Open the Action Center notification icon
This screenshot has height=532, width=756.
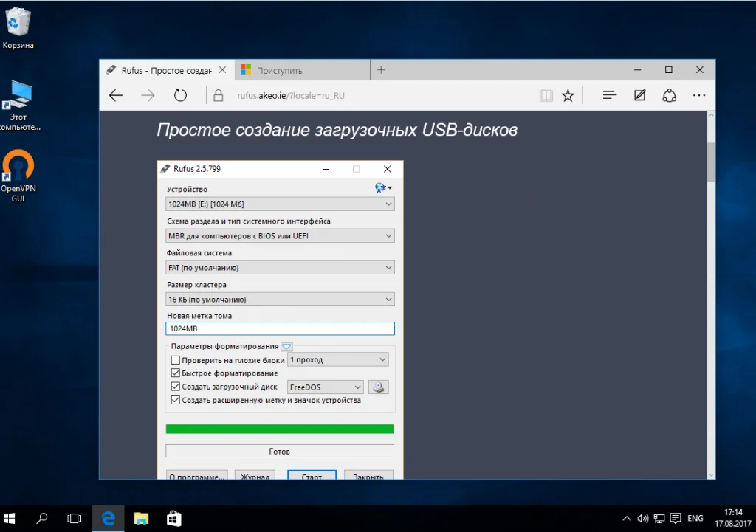pyautogui.click(x=676, y=519)
